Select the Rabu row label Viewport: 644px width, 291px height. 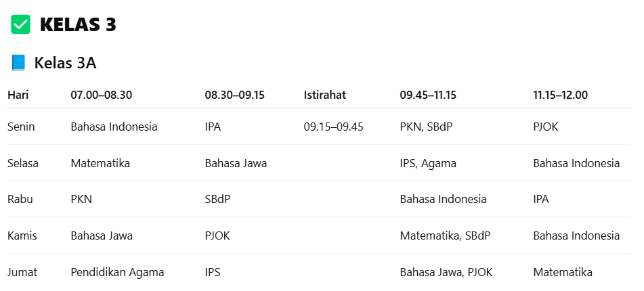(20, 200)
